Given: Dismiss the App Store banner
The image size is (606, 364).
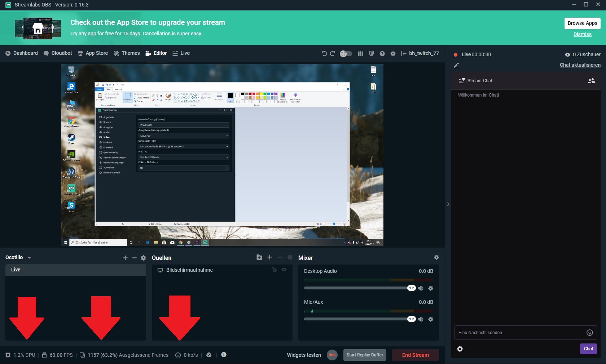Looking at the screenshot, I should pyautogui.click(x=582, y=34).
